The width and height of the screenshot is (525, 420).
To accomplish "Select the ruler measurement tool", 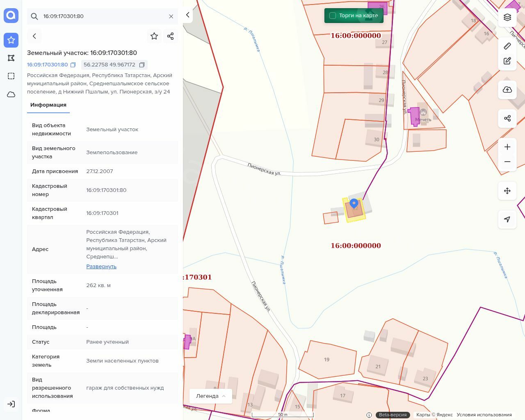I will pos(507,46).
